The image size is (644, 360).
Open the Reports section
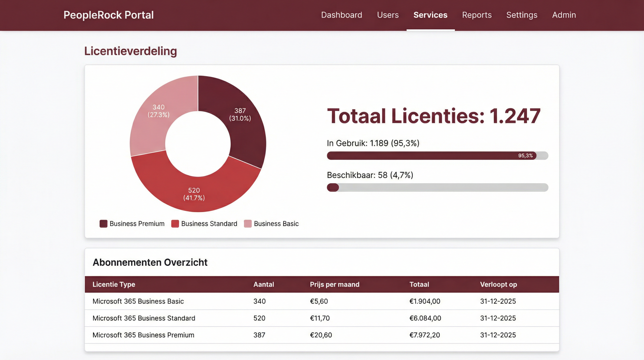[x=477, y=15]
